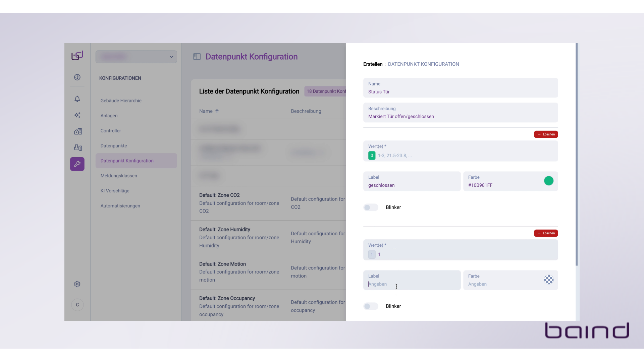Open Gebäude Hierarchie menu item
This screenshot has width=644, height=362.
[121, 101]
